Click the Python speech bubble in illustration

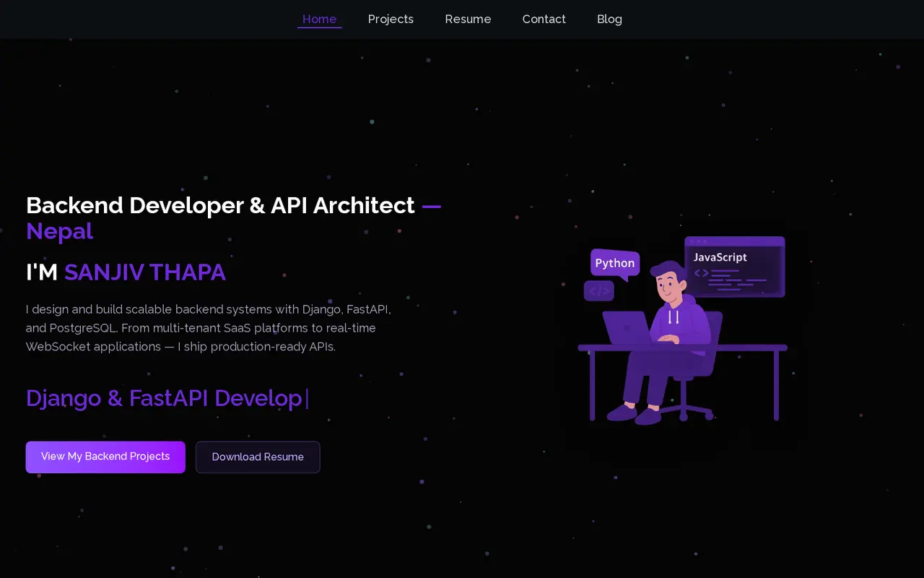615,264
